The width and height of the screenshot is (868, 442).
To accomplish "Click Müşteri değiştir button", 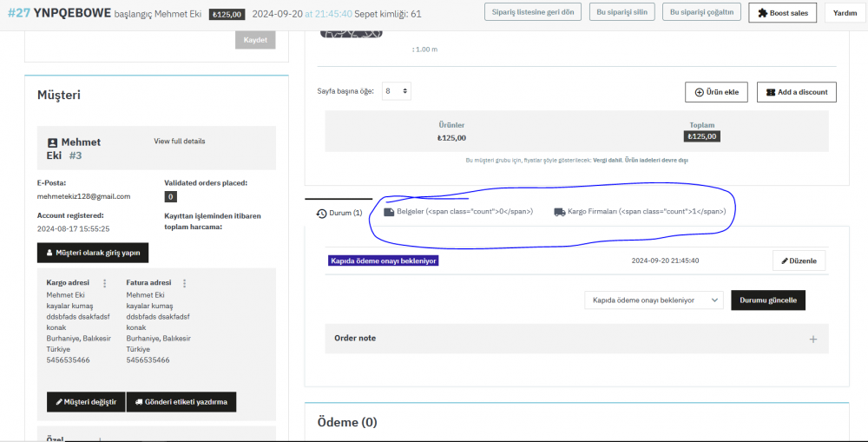I will coord(86,402).
